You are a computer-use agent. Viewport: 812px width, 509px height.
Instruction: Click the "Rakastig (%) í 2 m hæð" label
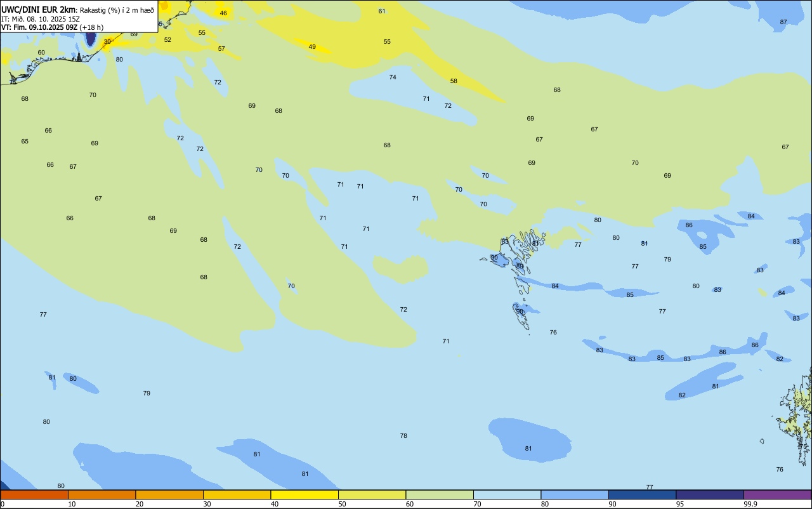[117, 10]
